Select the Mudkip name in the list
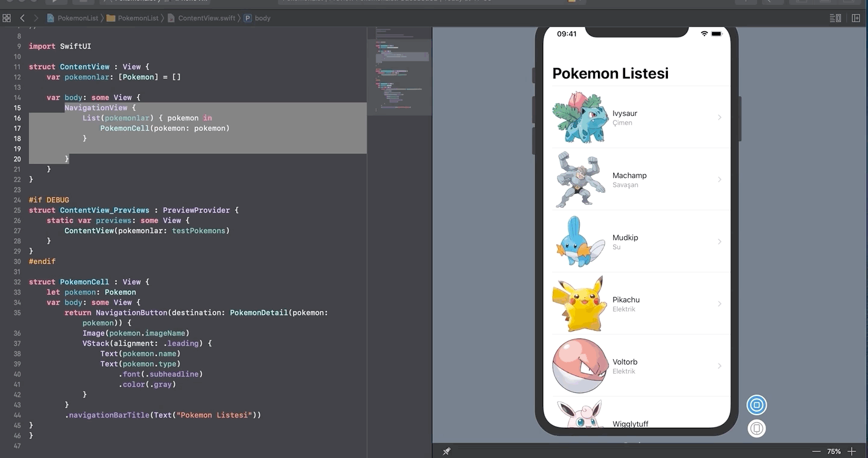 click(625, 237)
